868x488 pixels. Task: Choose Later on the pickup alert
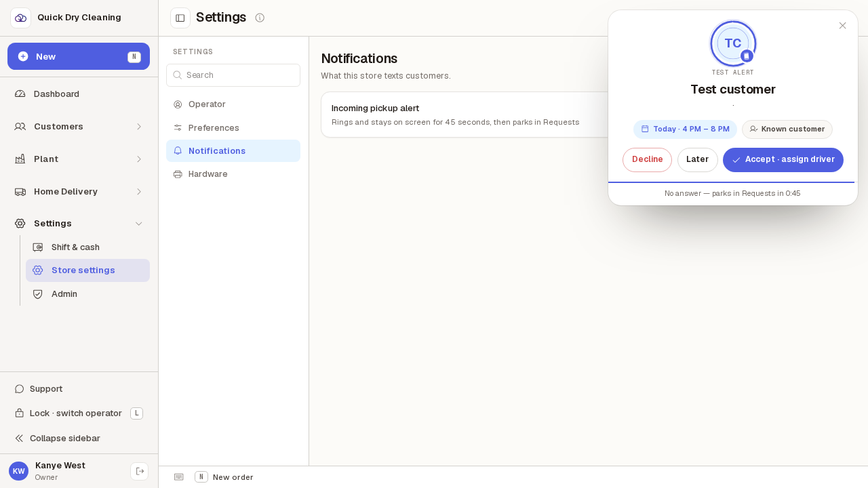click(x=697, y=160)
